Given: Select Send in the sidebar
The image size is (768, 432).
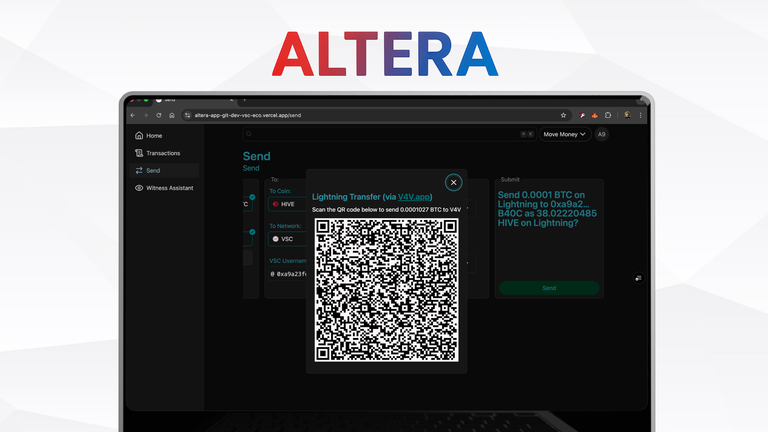Looking at the screenshot, I should (164, 170).
